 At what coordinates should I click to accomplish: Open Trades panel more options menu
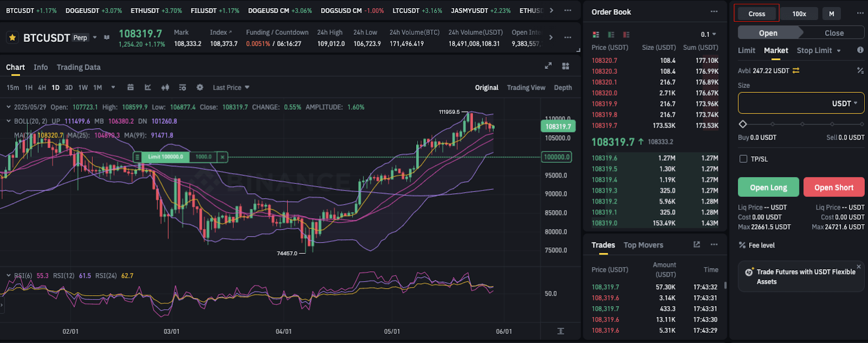[x=714, y=245]
